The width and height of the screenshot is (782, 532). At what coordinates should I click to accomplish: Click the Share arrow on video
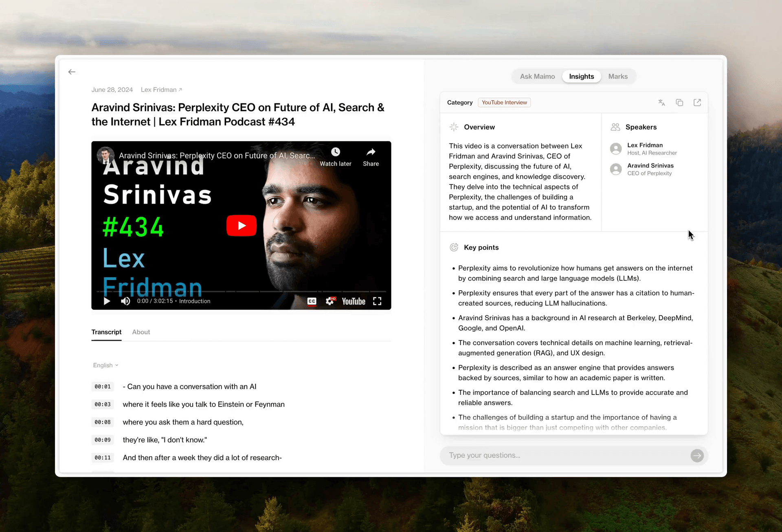371,152
